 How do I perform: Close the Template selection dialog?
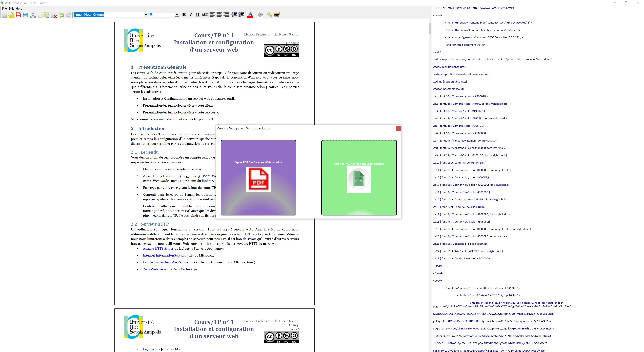(398, 129)
